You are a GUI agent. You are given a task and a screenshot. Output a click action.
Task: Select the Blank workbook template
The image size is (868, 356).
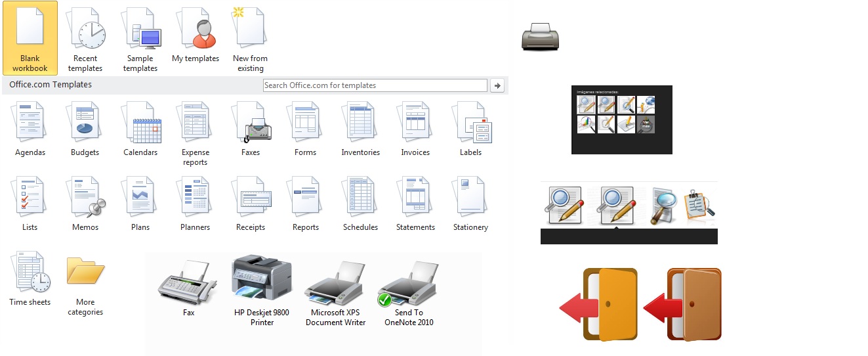pos(30,37)
